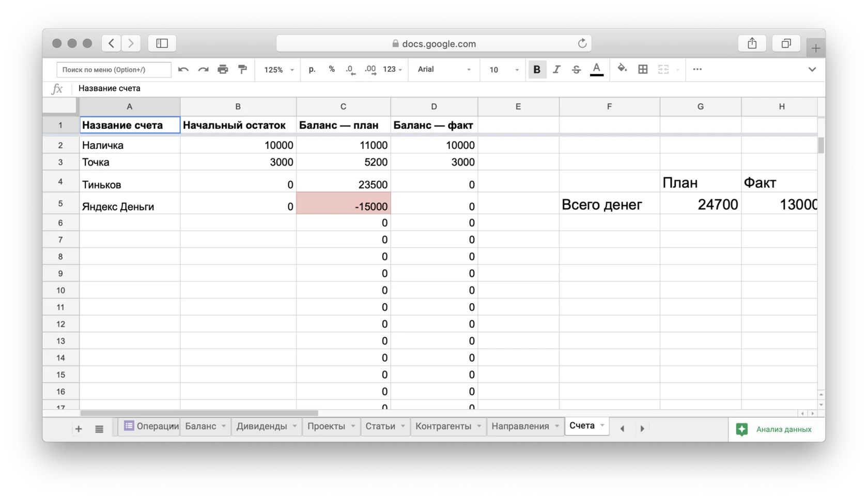Toggle italic formatting
868x498 pixels.
(556, 70)
